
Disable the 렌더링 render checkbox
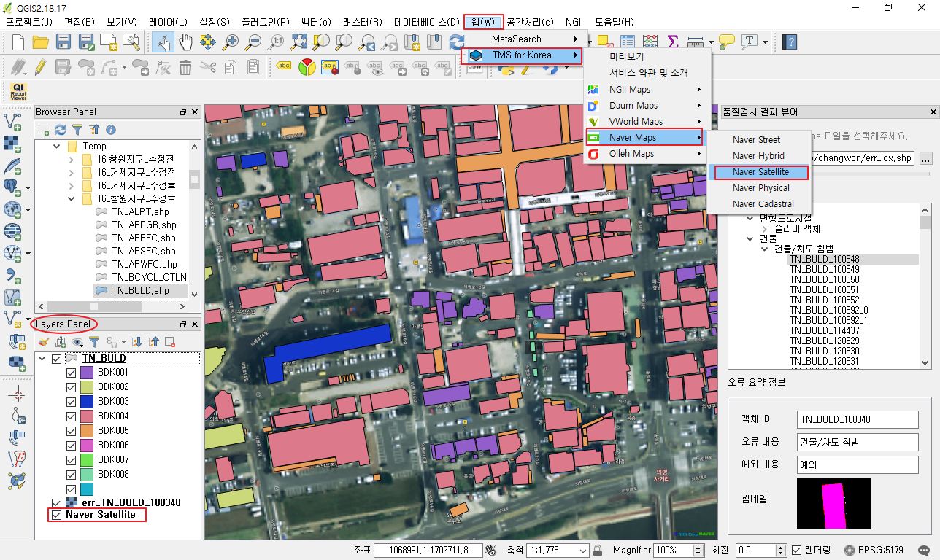pyautogui.click(x=797, y=550)
